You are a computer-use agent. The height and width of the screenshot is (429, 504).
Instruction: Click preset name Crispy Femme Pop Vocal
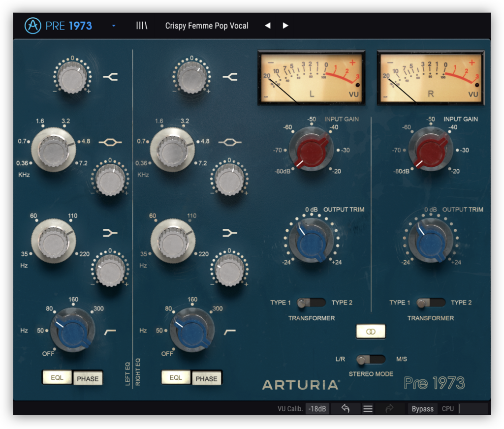pos(207,26)
